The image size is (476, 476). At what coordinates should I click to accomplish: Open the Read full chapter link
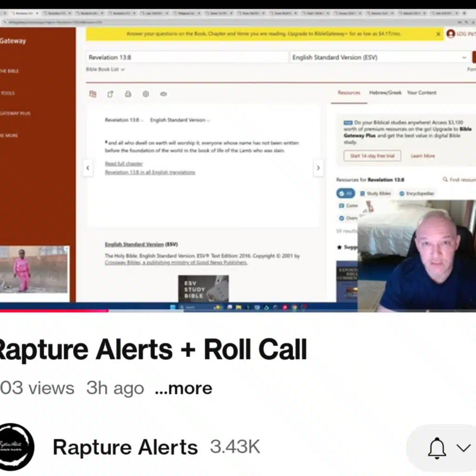124,164
